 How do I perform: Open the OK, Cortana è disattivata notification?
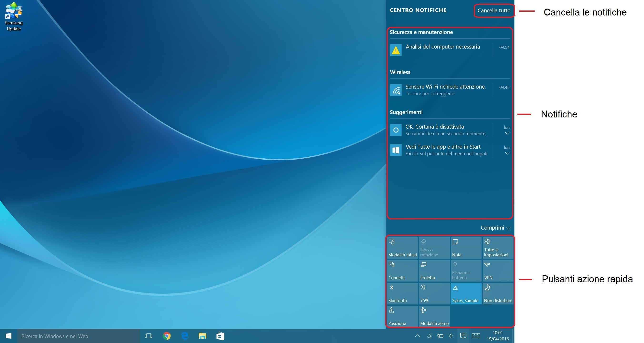point(450,130)
